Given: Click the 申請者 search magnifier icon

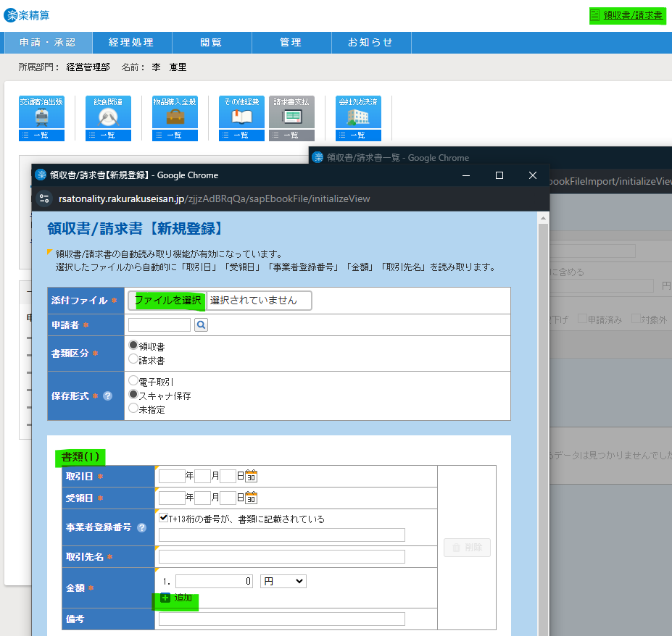Looking at the screenshot, I should click(201, 325).
